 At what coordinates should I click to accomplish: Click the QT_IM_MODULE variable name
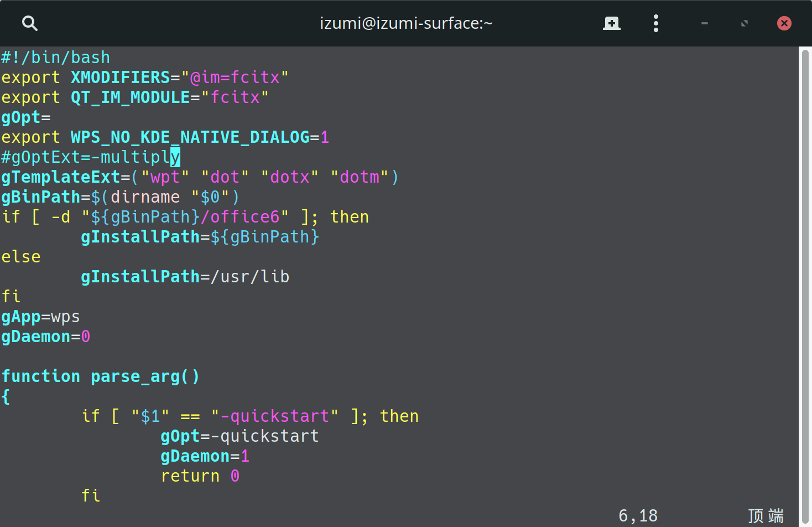tap(130, 97)
